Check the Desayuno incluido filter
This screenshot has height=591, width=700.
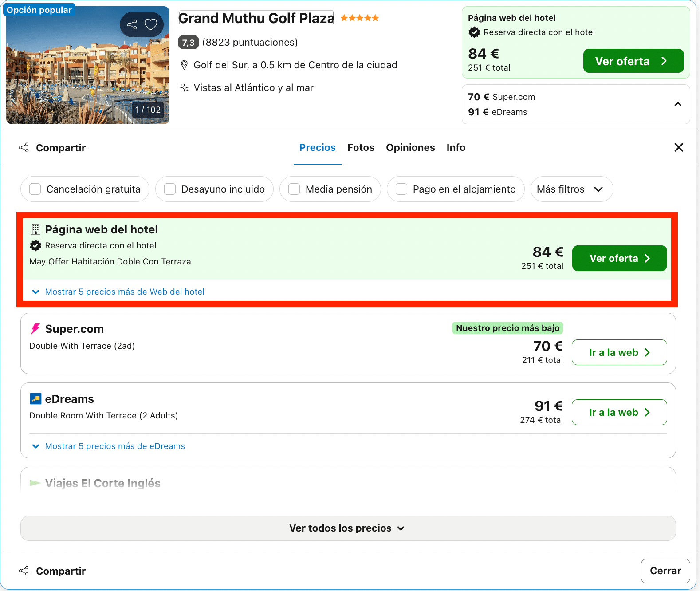click(x=170, y=189)
